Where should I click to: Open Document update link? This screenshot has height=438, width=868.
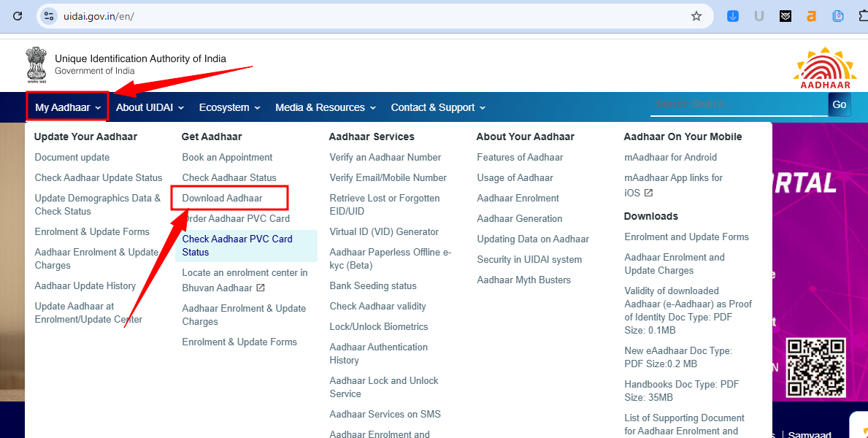72,157
